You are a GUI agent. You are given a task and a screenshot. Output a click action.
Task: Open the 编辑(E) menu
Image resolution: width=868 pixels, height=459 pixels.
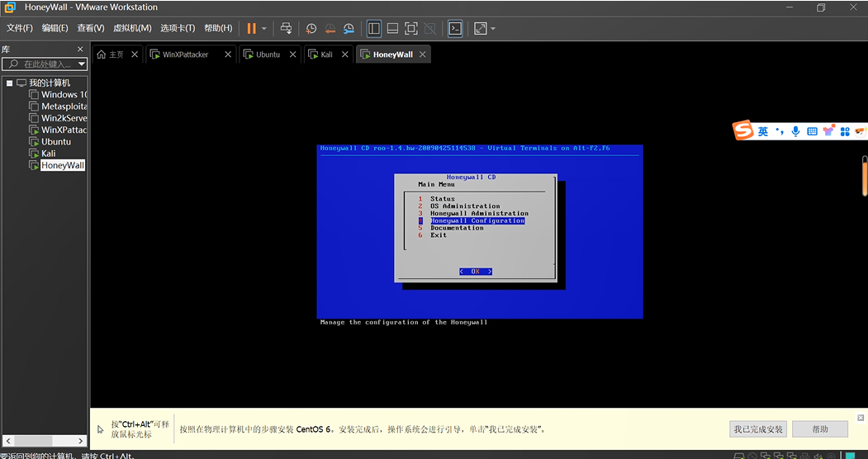(x=55, y=28)
